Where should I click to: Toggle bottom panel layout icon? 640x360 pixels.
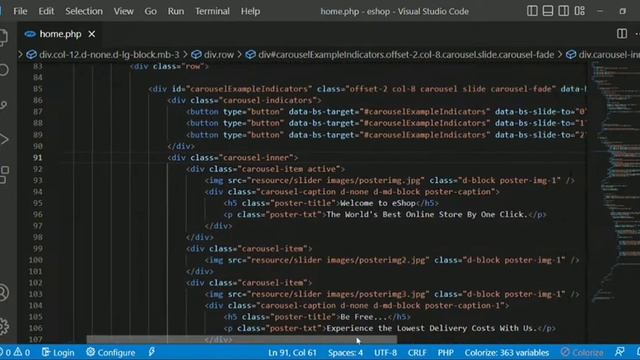tap(548, 11)
